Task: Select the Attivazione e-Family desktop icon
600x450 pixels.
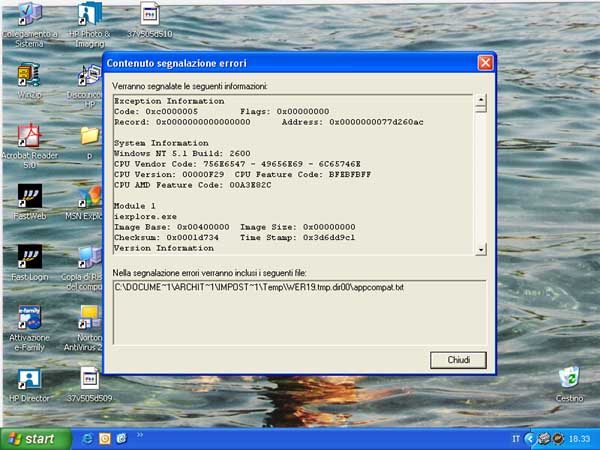Action: click(29, 328)
